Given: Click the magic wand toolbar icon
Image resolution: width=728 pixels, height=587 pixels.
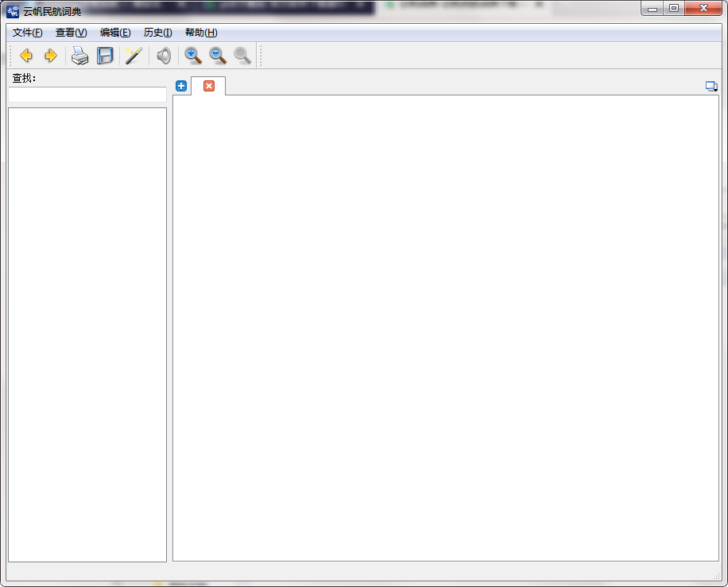Looking at the screenshot, I should point(134,56).
